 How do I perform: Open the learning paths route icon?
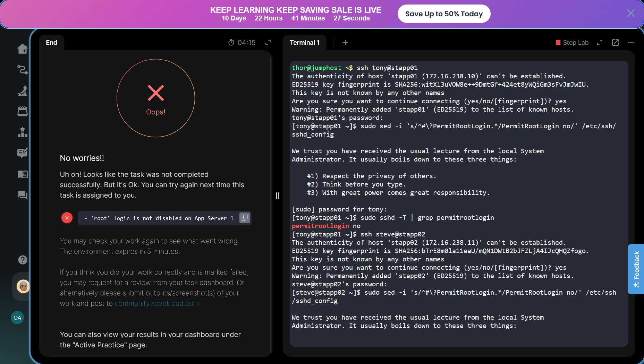pyautogui.click(x=23, y=70)
